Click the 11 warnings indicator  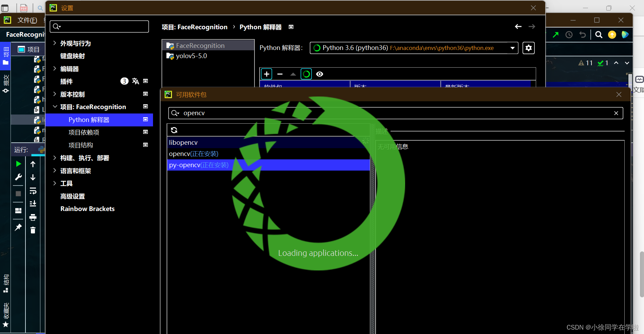(x=586, y=63)
